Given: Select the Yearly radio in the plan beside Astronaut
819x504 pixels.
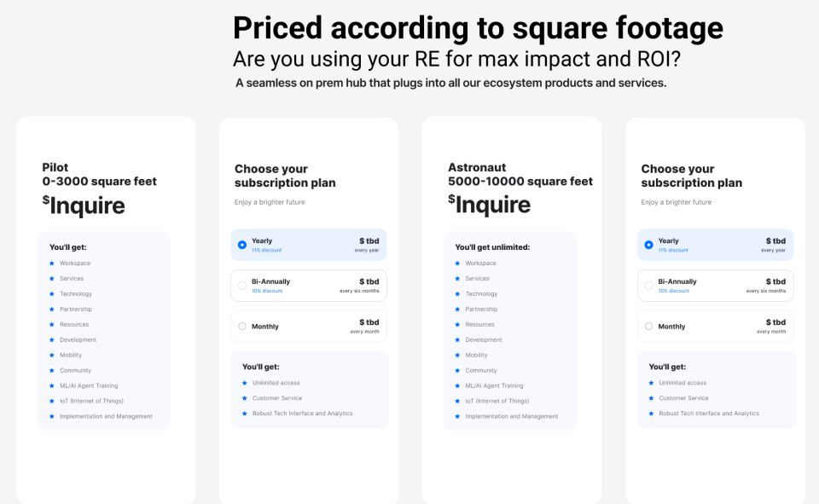Looking at the screenshot, I should pos(649,245).
